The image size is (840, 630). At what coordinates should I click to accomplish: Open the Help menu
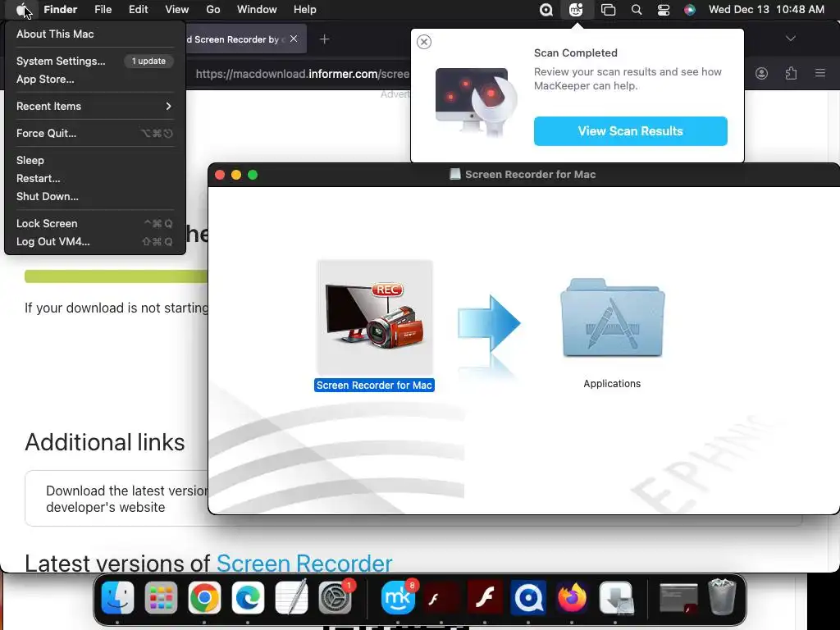pos(305,10)
